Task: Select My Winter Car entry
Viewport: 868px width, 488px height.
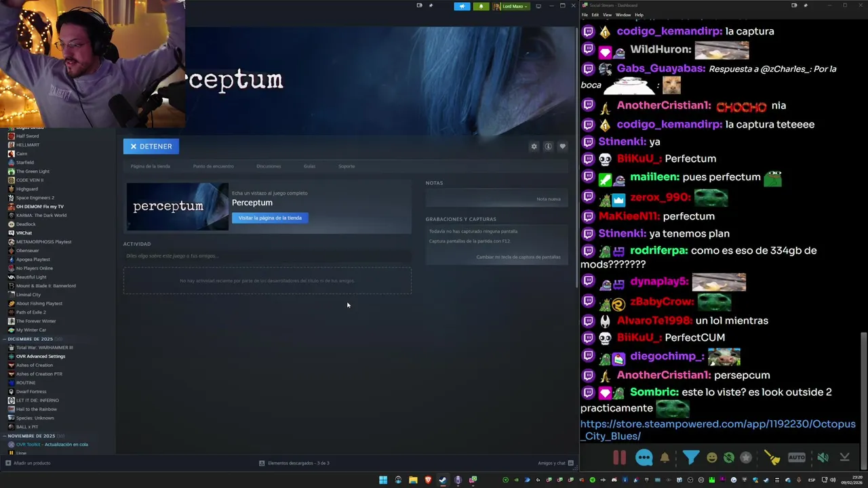Action: tap(31, 330)
